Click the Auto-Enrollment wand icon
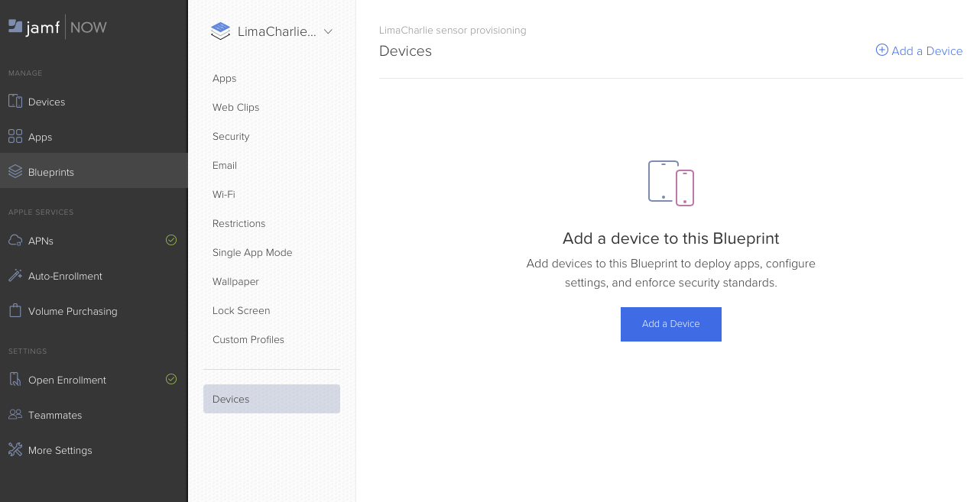The width and height of the screenshot is (980, 502). click(15, 276)
